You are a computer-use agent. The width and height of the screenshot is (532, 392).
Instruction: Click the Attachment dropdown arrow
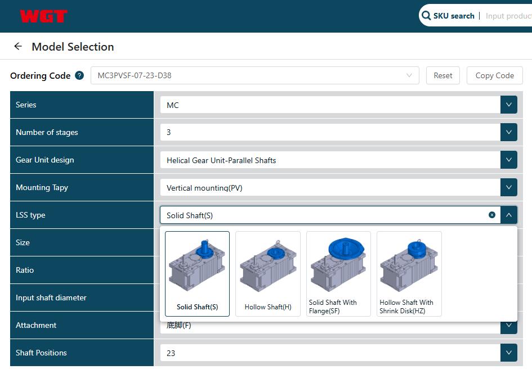pos(508,326)
